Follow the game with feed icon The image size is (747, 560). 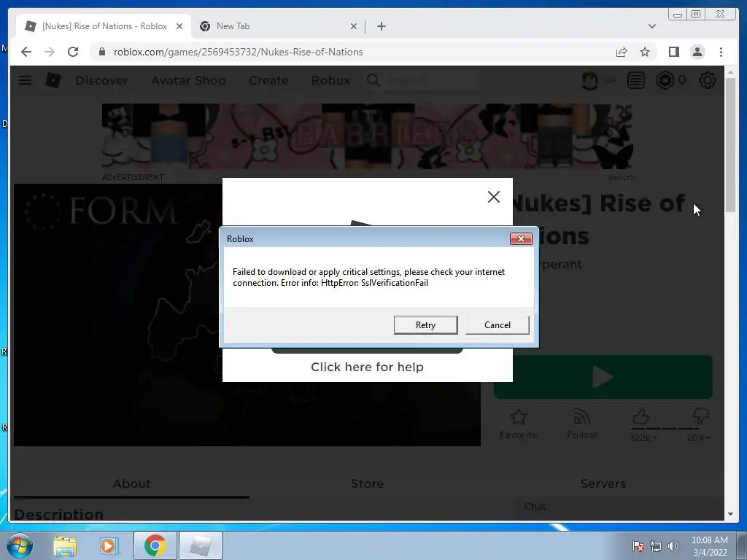(x=581, y=417)
